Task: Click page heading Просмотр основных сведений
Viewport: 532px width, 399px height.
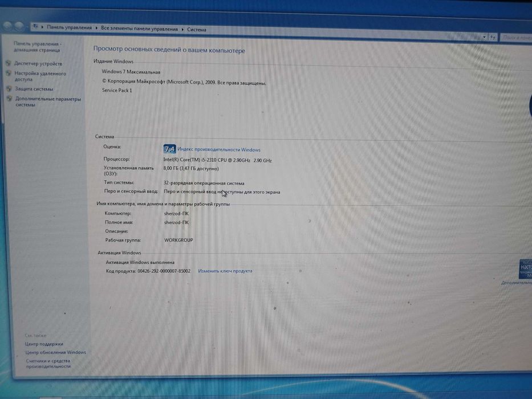Action: [169, 50]
